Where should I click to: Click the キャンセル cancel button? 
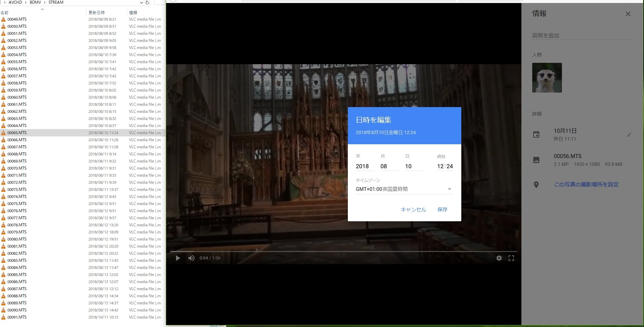tap(413, 209)
